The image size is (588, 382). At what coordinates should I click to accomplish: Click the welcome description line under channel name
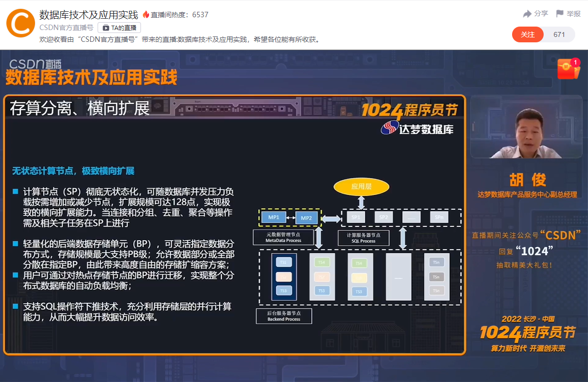(x=181, y=39)
